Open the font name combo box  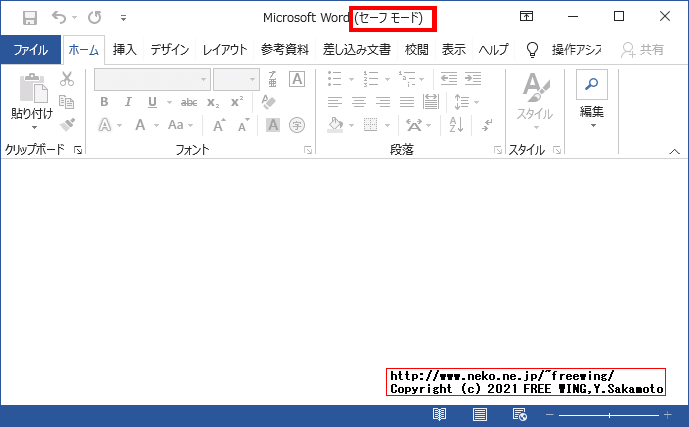[152, 80]
